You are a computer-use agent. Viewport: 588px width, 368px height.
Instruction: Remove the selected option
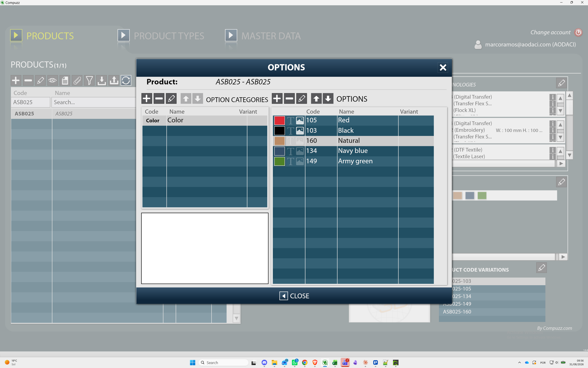pos(289,99)
